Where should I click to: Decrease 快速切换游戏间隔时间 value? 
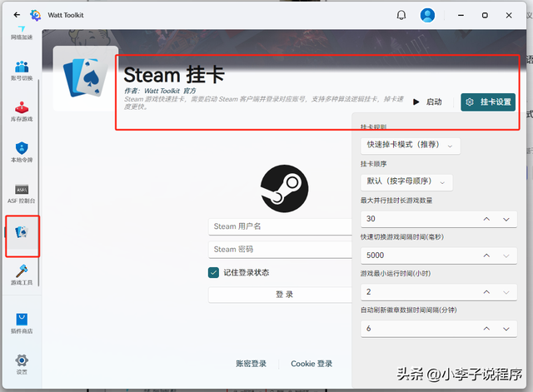click(x=506, y=256)
